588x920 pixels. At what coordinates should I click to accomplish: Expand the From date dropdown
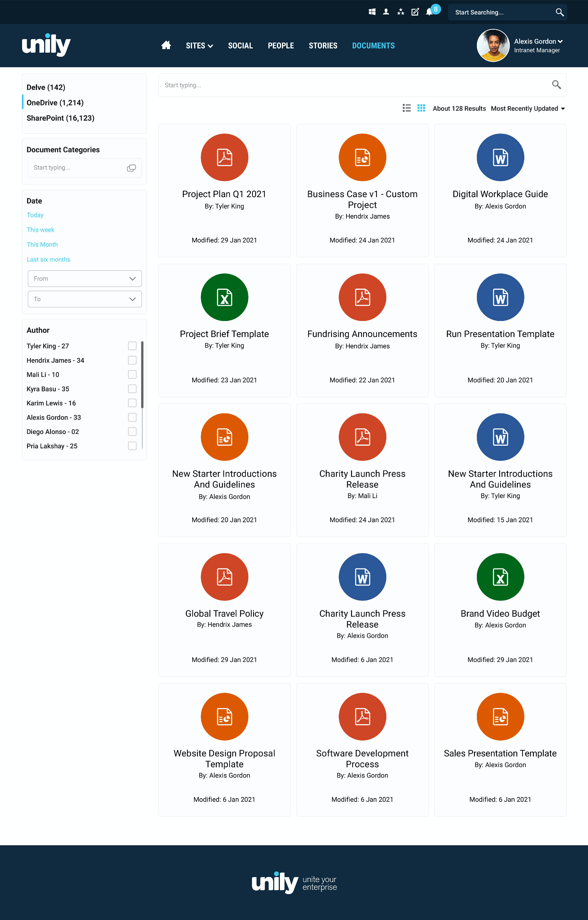click(x=85, y=279)
